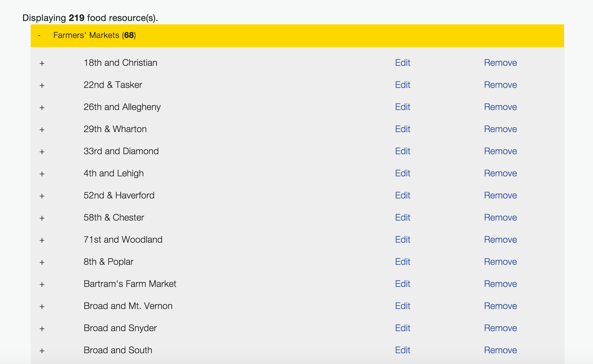Edit the 52nd & Haverford market
Viewport: 593px width, 364px height.
coord(402,195)
